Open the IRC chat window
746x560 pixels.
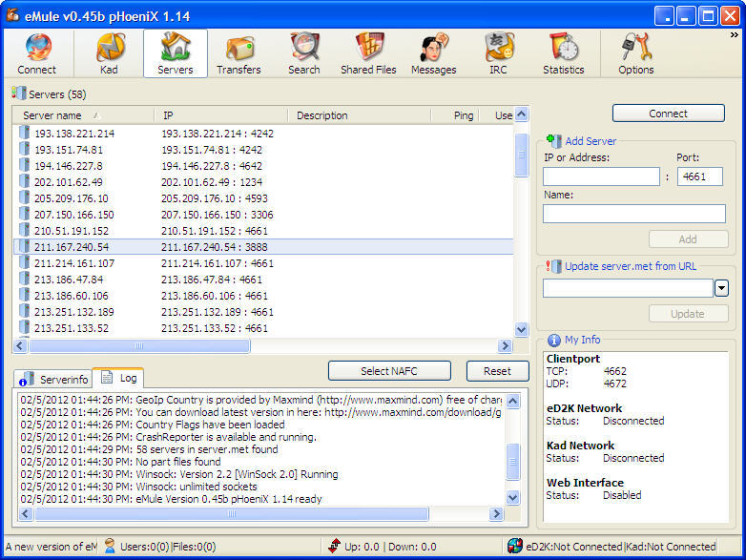click(498, 53)
